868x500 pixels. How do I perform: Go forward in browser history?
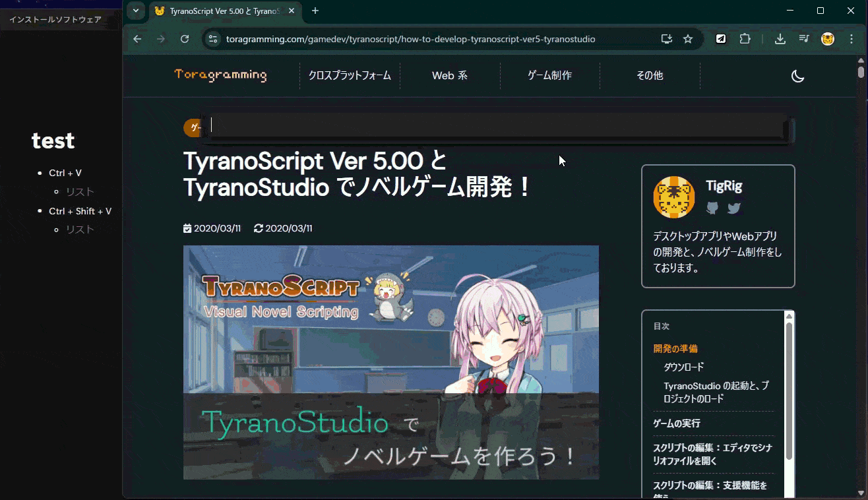pos(161,39)
